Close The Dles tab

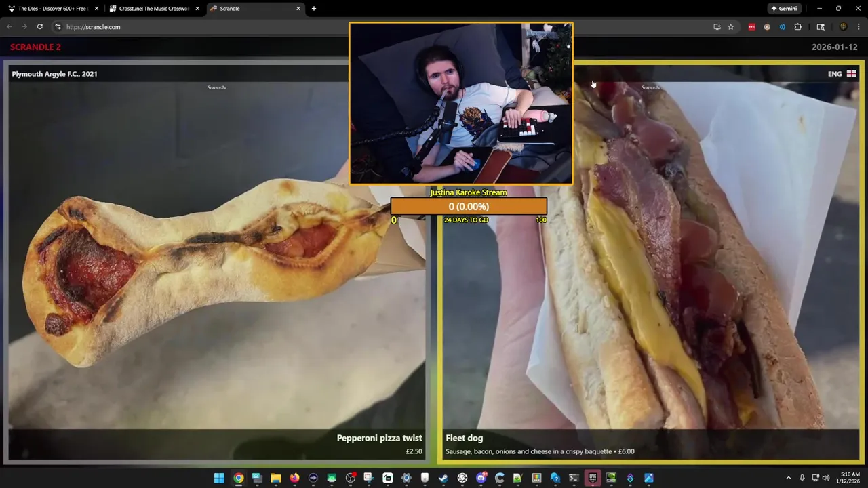pos(96,9)
